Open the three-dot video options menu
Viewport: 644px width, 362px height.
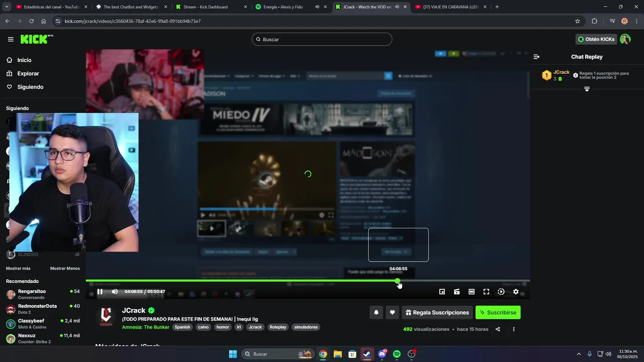point(514,329)
